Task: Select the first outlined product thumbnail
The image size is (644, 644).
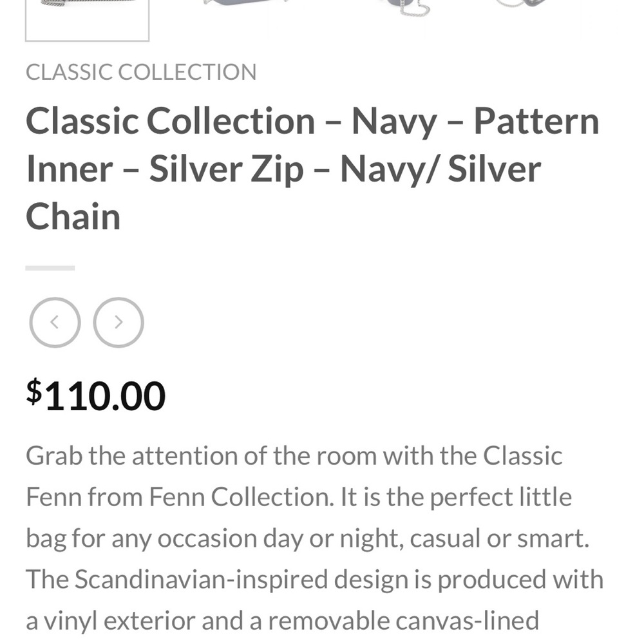Action: coord(87,20)
